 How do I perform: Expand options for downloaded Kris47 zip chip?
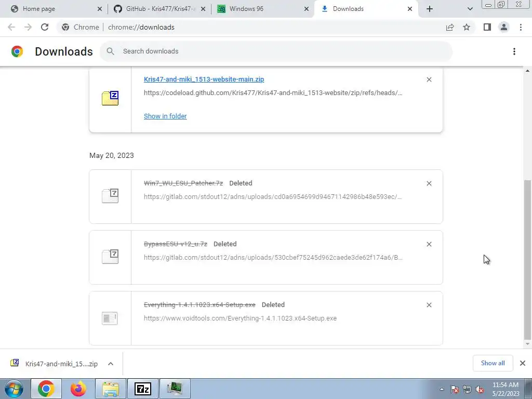pos(111,364)
